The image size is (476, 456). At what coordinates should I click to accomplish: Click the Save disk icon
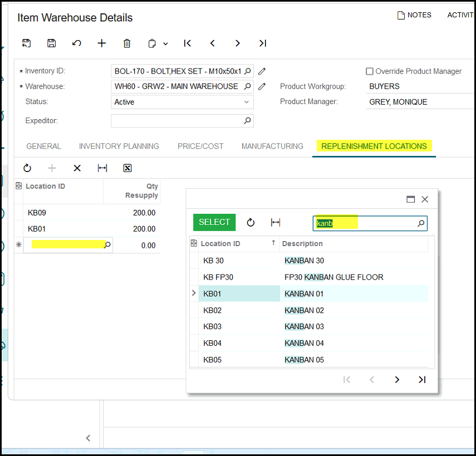[52, 43]
